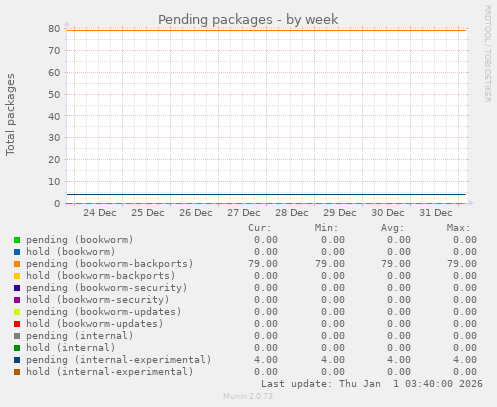Click the '26 Dec' x-axis label
This screenshot has height=407, width=497.
196,213
